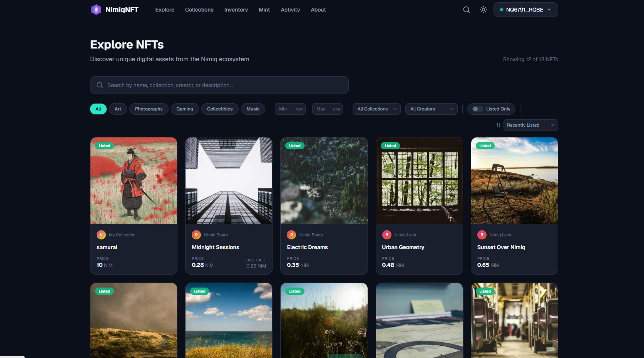Open the Recently Listed sort dropdown
Image resolution: width=644 pixels, height=358 pixels.
pos(530,125)
